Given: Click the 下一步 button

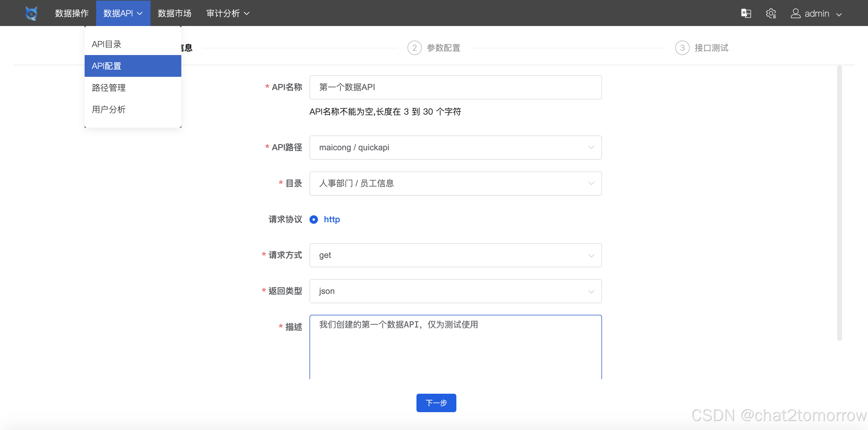Looking at the screenshot, I should click(436, 403).
